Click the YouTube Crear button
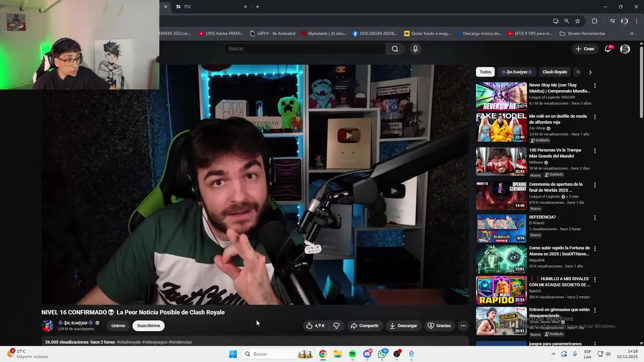This screenshot has width=644, height=362. pos(585,49)
